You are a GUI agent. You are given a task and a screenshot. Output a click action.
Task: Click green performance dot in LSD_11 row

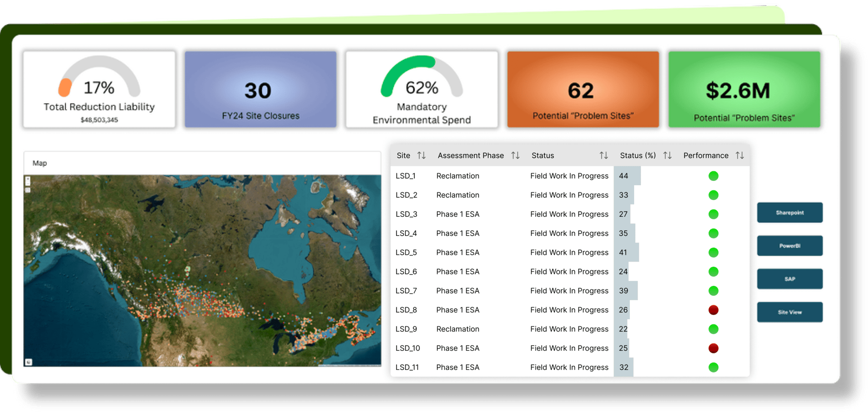[713, 367]
